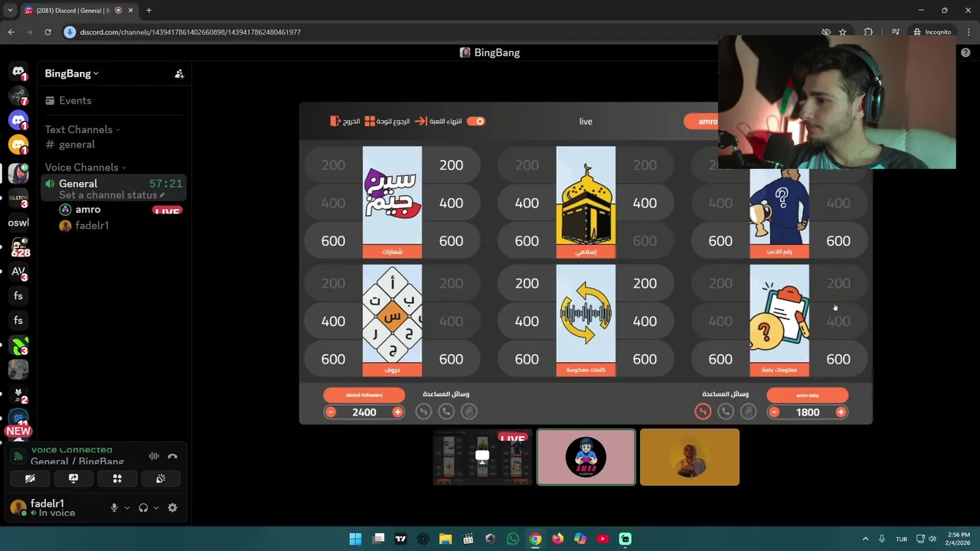Open the help icon at top right
Image resolution: width=980 pixels, height=551 pixels.
965,53
